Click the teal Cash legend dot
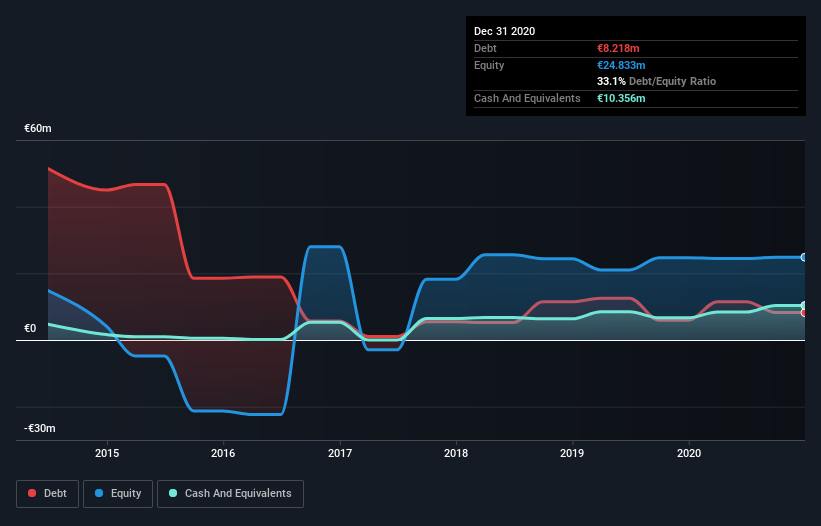Screen dimensions: 821x526 tap(173, 493)
